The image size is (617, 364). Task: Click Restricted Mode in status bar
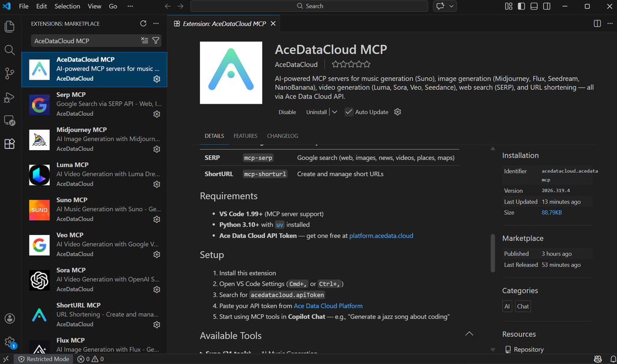(x=43, y=359)
